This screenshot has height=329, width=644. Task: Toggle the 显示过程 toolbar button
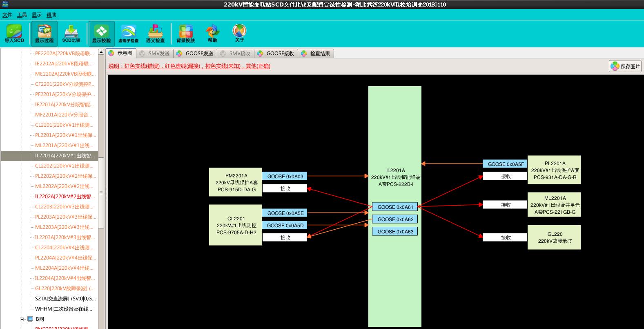[x=44, y=34]
